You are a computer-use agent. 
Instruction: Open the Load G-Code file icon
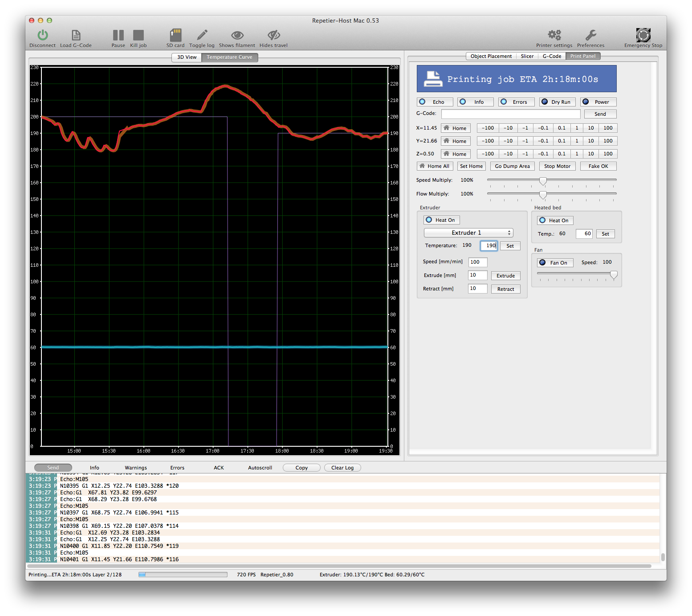coord(76,35)
